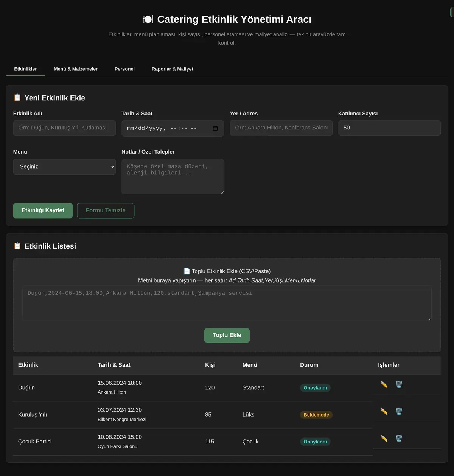The height and width of the screenshot is (476, 454).
Task: Open the Menü dropdown showing Seçiniz
Action: coord(64,167)
